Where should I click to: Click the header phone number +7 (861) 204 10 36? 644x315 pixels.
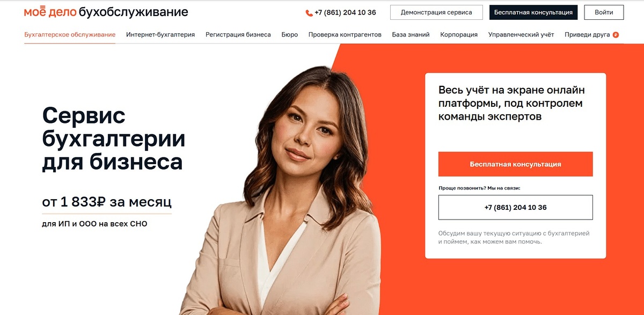pyautogui.click(x=345, y=12)
